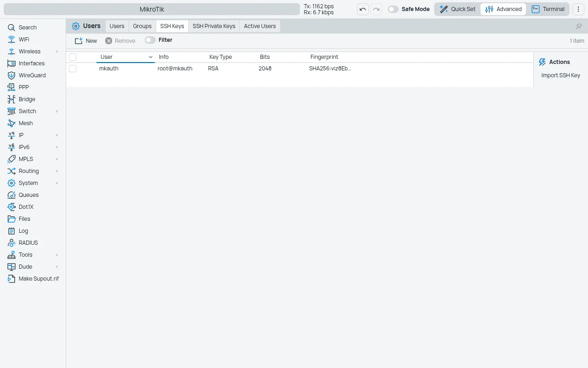Check the select-all header checkbox
This screenshot has width=588, height=368.
pyautogui.click(x=73, y=57)
